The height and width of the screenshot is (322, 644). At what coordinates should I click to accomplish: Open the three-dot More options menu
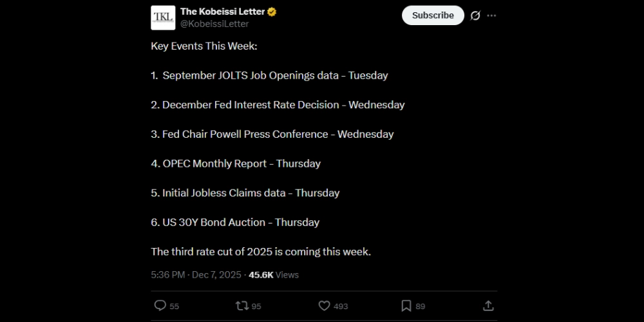pyautogui.click(x=492, y=15)
